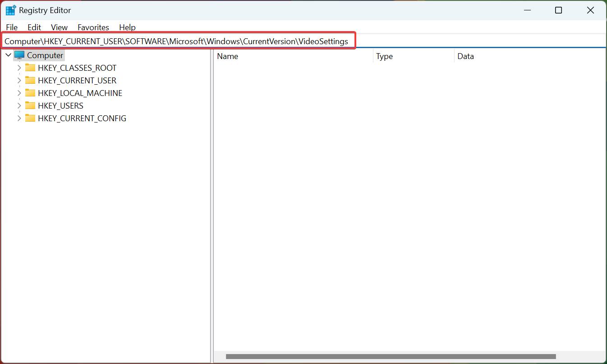Click the registry path address bar
Image resolution: width=607 pixels, height=364 pixels.
[x=303, y=41]
